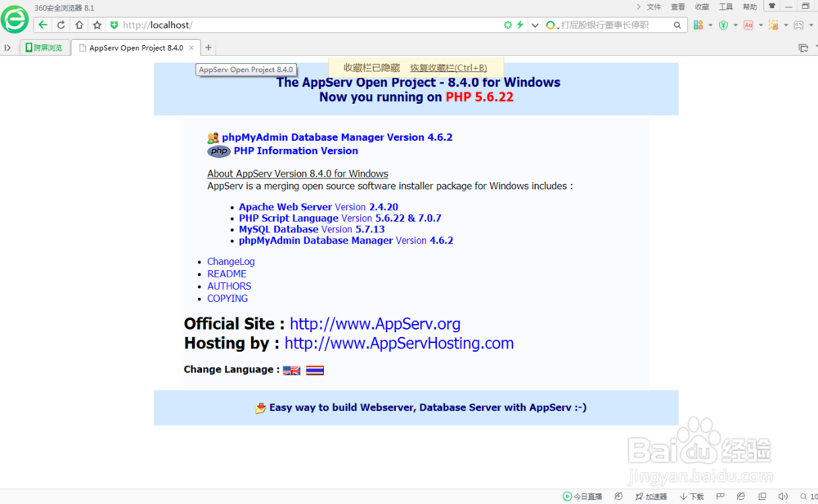The width and height of the screenshot is (818, 504).
Task: Click the green security shield in address bar
Action: [x=114, y=25]
